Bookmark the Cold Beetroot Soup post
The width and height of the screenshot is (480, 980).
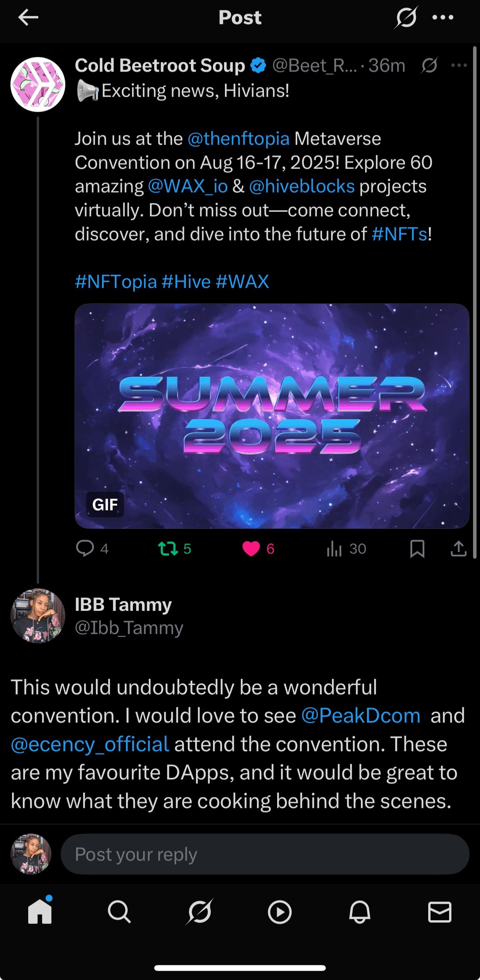pos(417,549)
